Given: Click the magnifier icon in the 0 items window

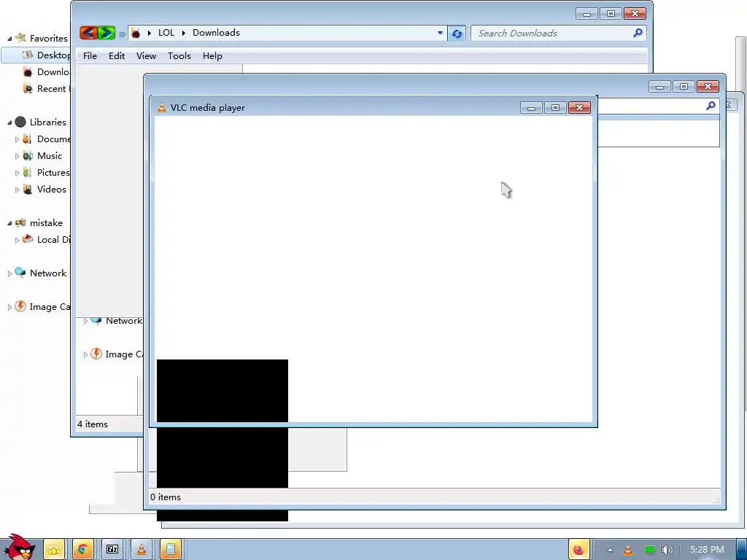Looking at the screenshot, I should coord(711,106).
